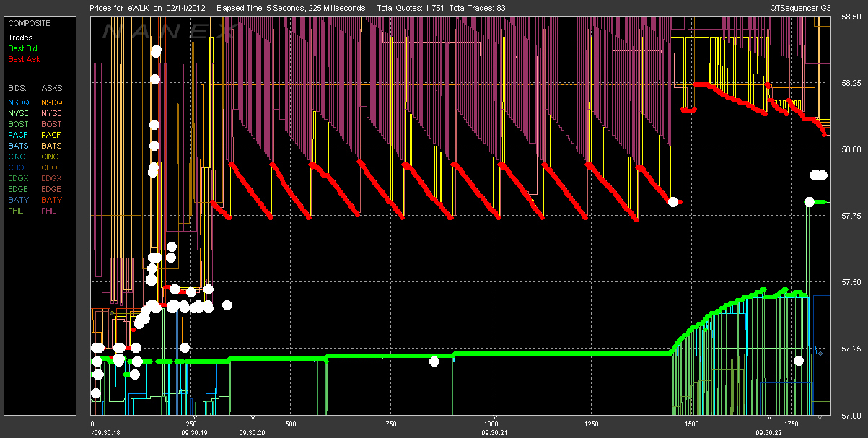Toggle the Trades composite legend entry
This screenshot has width=868, height=438.
(x=19, y=37)
